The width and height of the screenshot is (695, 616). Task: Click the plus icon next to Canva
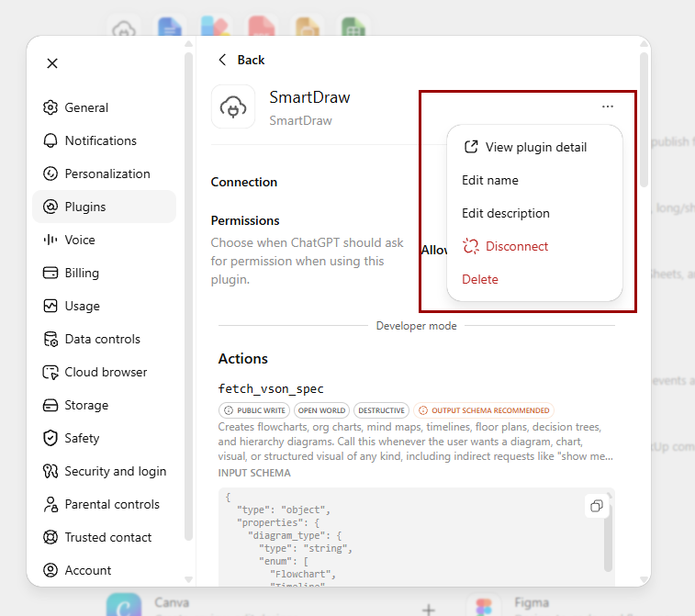428,610
